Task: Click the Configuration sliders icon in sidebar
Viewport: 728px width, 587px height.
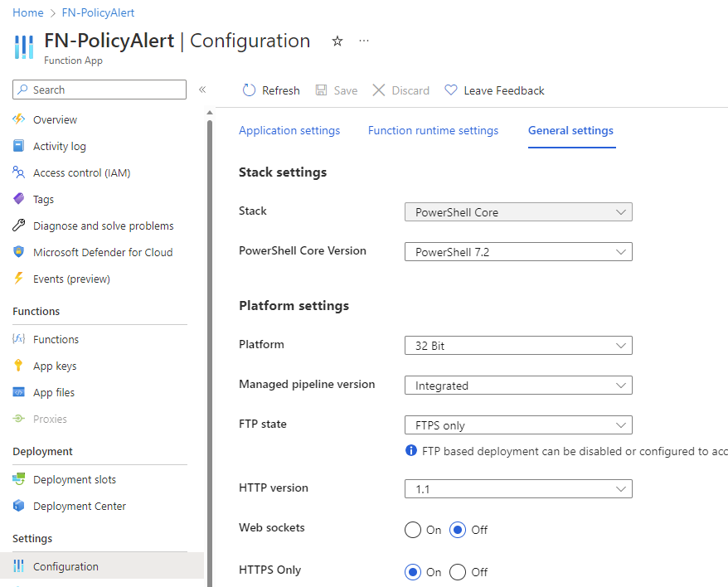Action: (x=18, y=565)
